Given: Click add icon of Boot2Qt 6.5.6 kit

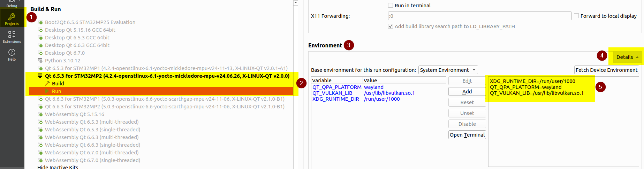Looking at the screenshot, I should (40, 22).
